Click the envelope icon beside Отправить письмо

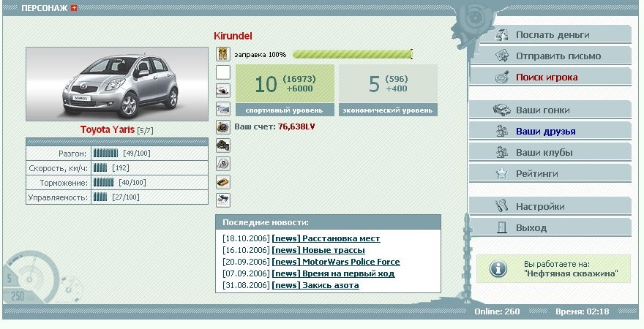point(501,56)
